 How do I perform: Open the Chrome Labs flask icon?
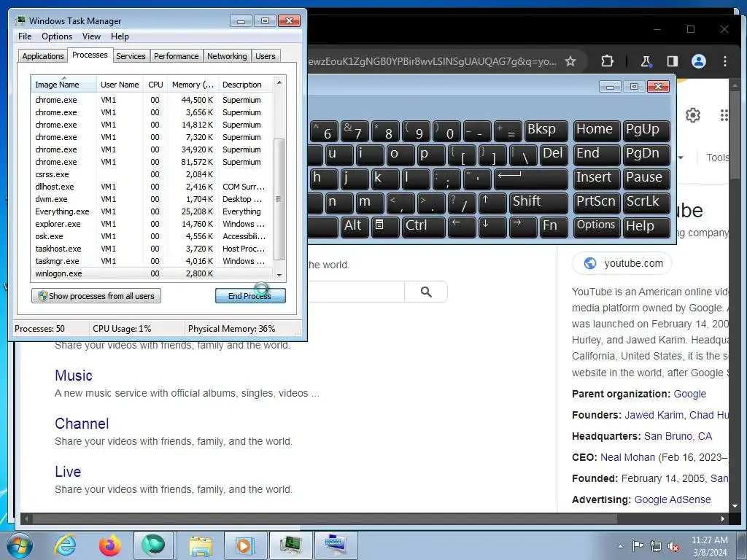(x=646, y=61)
